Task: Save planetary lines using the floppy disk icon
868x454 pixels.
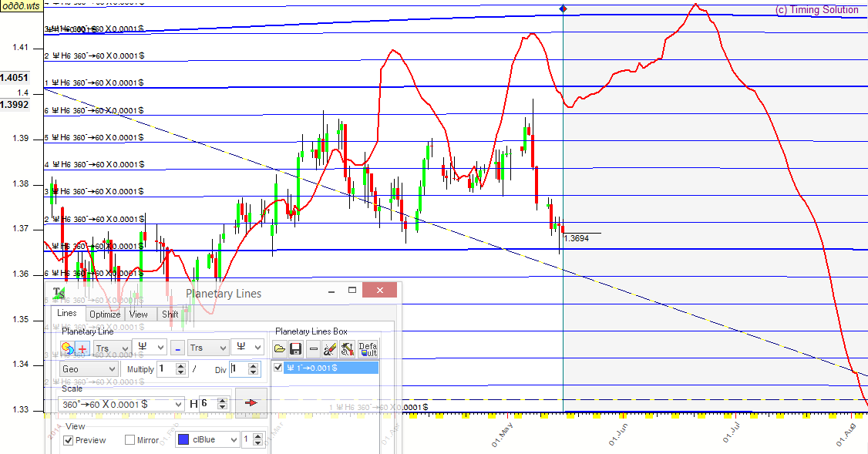Action: [x=295, y=349]
